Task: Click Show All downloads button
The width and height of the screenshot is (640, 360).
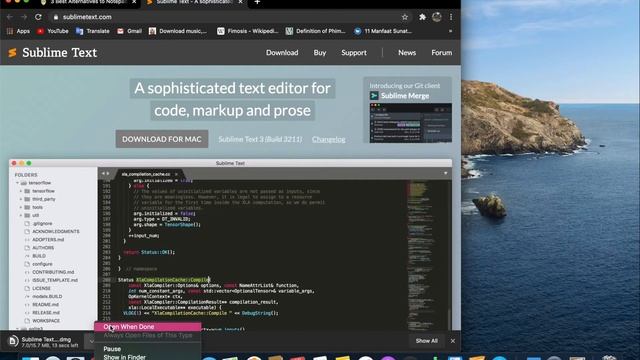Action: pos(427,341)
